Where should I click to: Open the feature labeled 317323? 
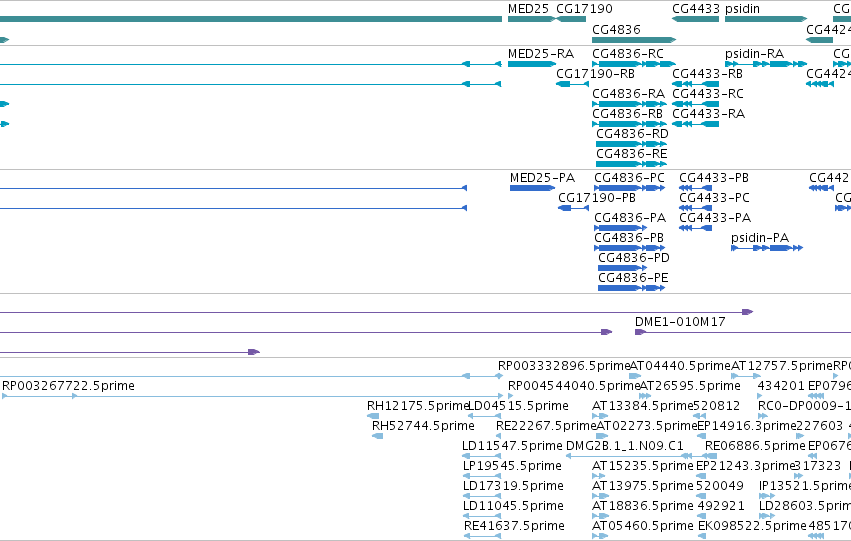coord(817,467)
